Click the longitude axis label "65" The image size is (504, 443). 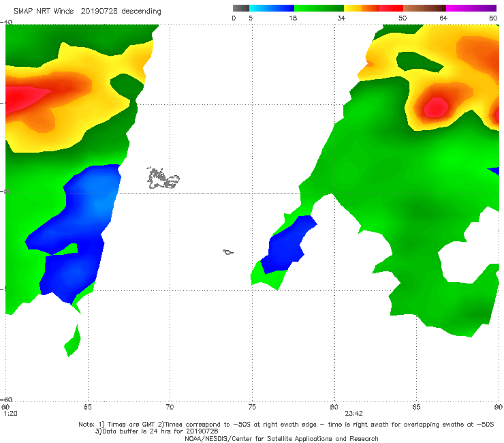[88, 407]
